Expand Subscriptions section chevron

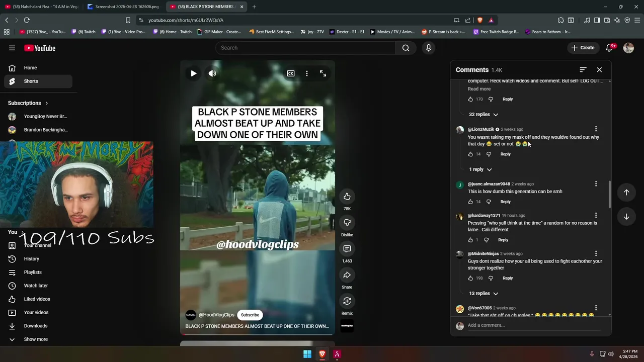coord(46,103)
